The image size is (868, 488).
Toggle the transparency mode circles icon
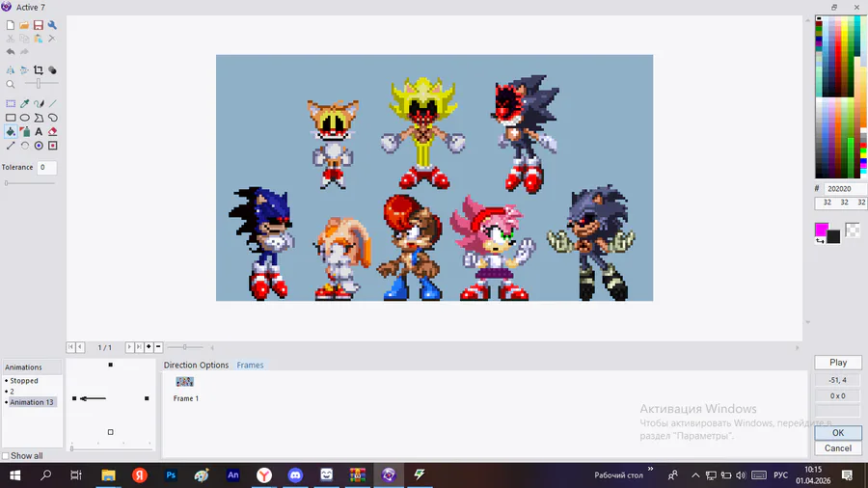pyautogui.click(x=52, y=70)
